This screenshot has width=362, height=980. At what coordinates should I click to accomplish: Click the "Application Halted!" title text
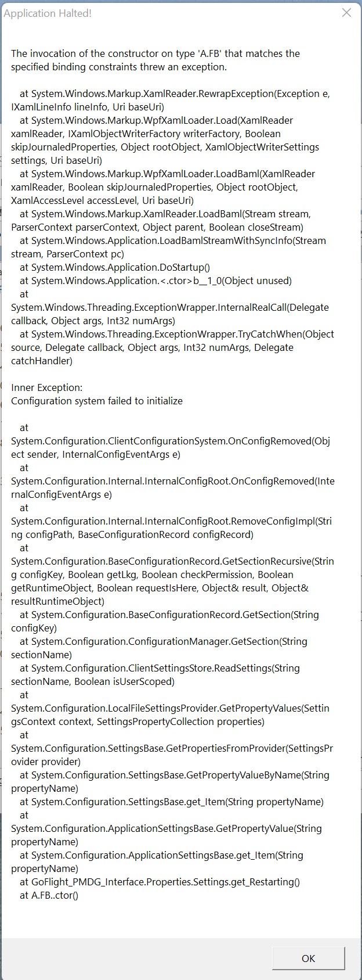pyautogui.click(x=48, y=13)
